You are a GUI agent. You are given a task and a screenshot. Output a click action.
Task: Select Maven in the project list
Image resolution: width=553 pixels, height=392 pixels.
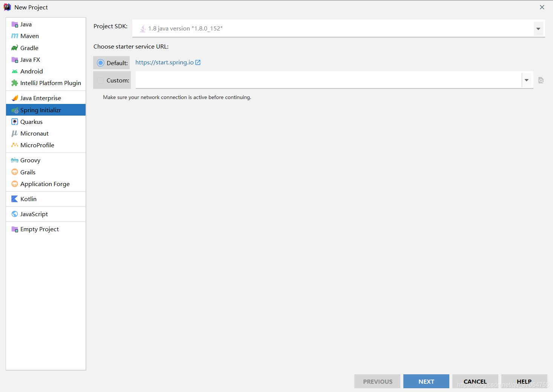[x=30, y=36]
